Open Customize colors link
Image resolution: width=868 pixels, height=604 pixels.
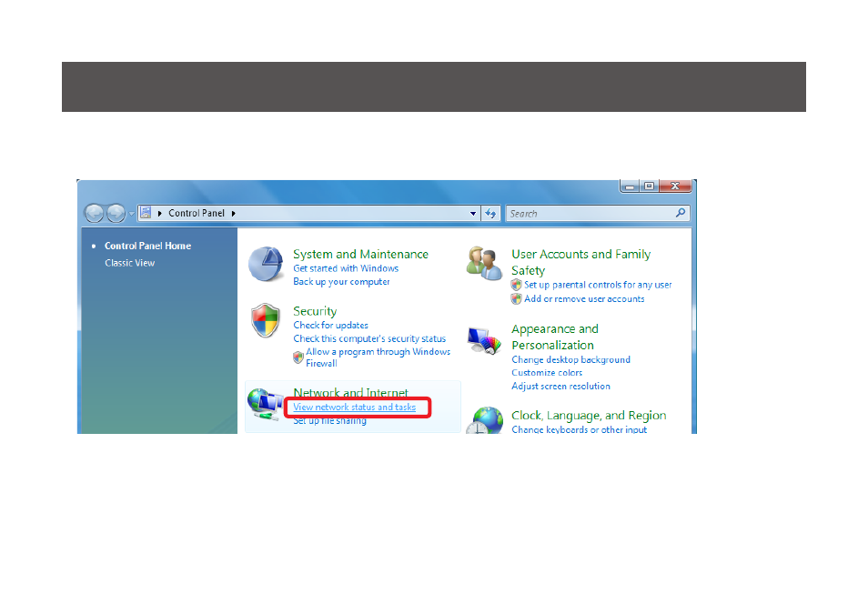(547, 373)
